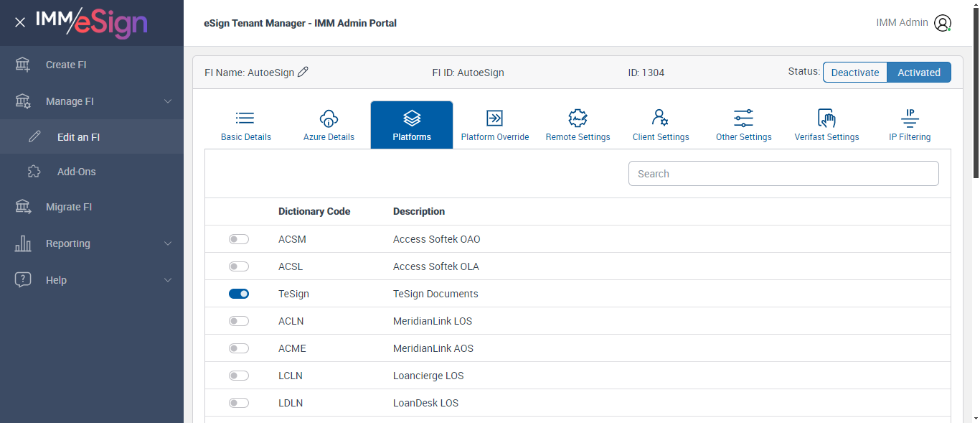Open the Client Settings tab label
Viewport: 980px width, 423px height.
pyautogui.click(x=661, y=137)
